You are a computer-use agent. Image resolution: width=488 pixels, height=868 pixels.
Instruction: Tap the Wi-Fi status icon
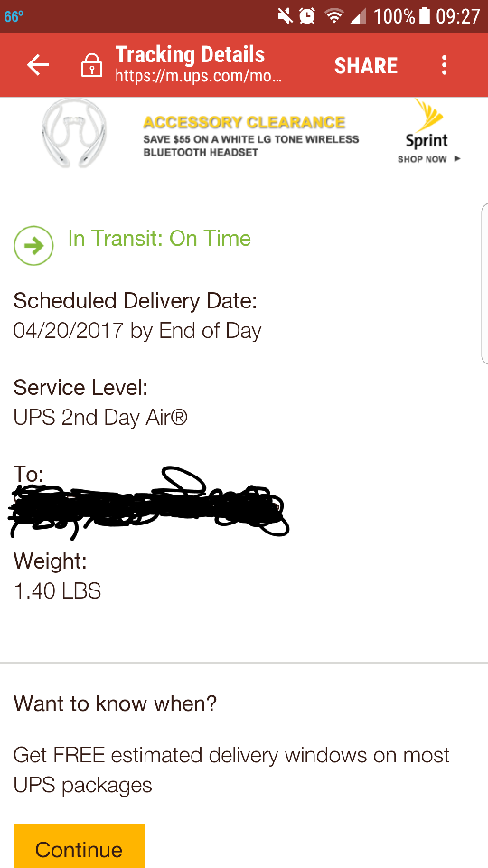click(x=333, y=16)
